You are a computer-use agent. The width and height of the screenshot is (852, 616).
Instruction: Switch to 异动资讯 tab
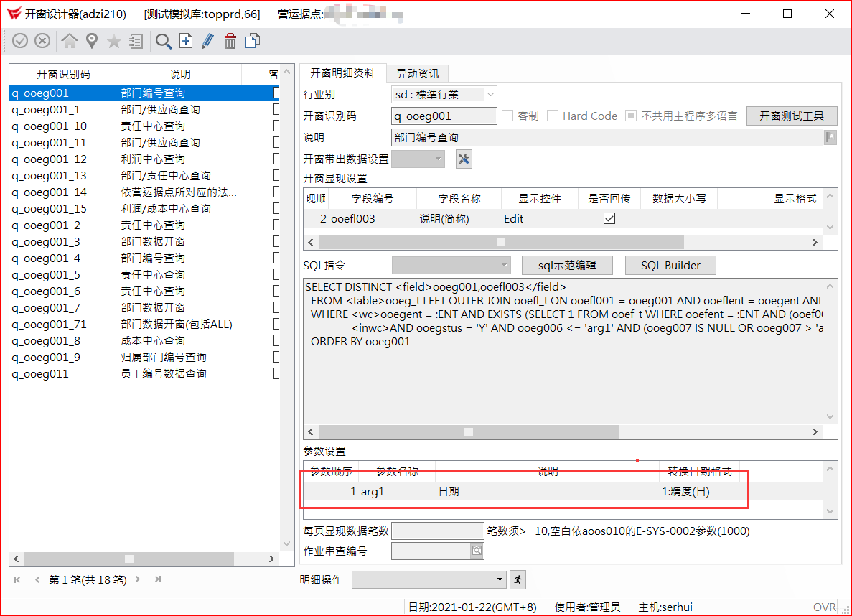417,73
